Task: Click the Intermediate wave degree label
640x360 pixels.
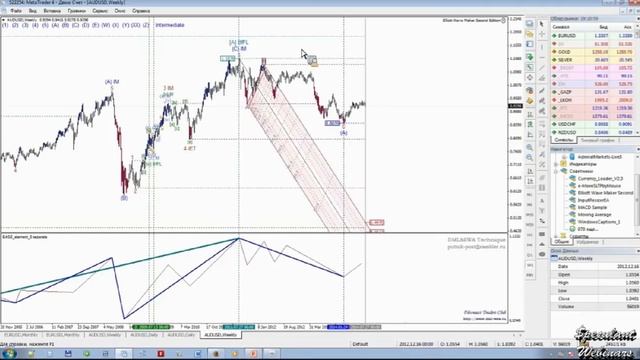Action: coord(169,25)
